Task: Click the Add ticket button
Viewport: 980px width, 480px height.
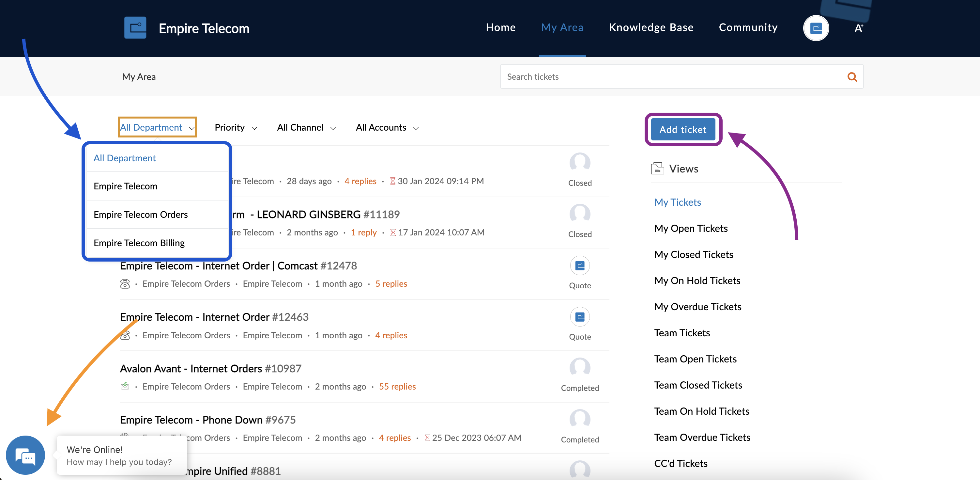Action: coord(683,129)
